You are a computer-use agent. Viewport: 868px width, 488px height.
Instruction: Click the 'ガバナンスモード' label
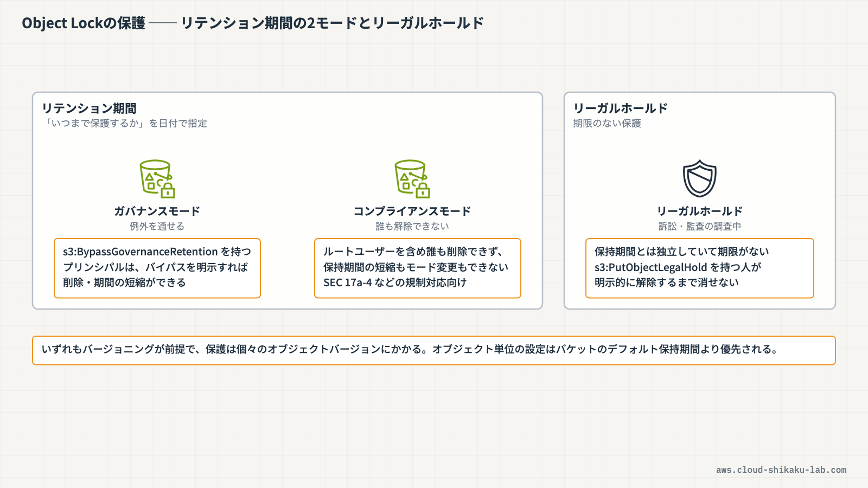click(157, 211)
